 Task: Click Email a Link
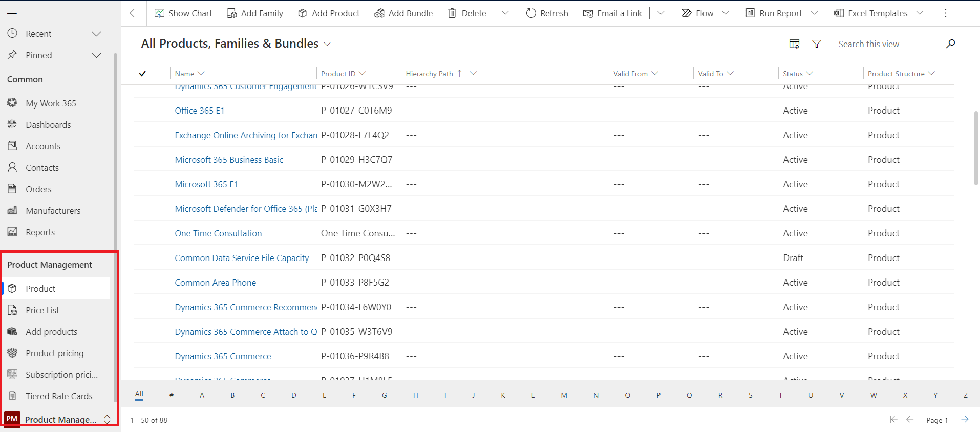coord(612,13)
